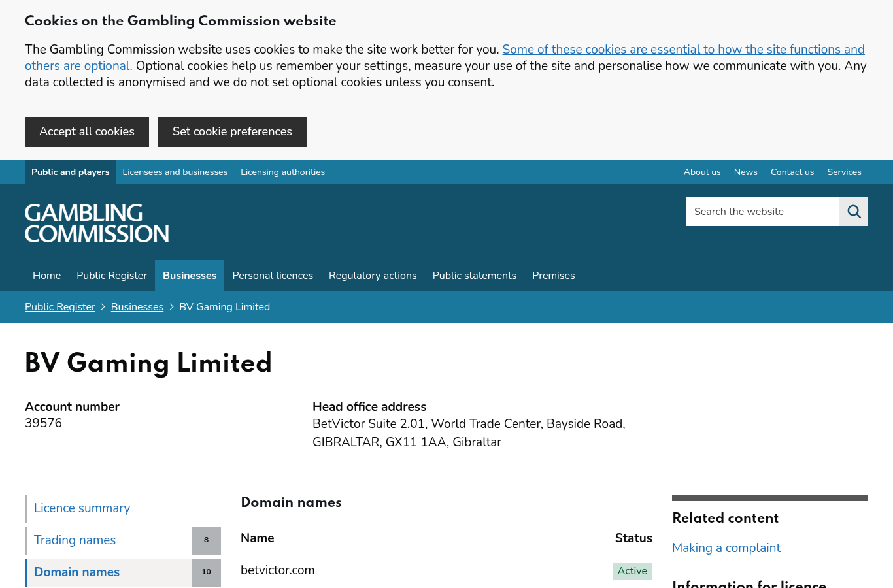Viewport: 893px width, 588px height.
Task: Open the About us link
Action: pos(702,172)
